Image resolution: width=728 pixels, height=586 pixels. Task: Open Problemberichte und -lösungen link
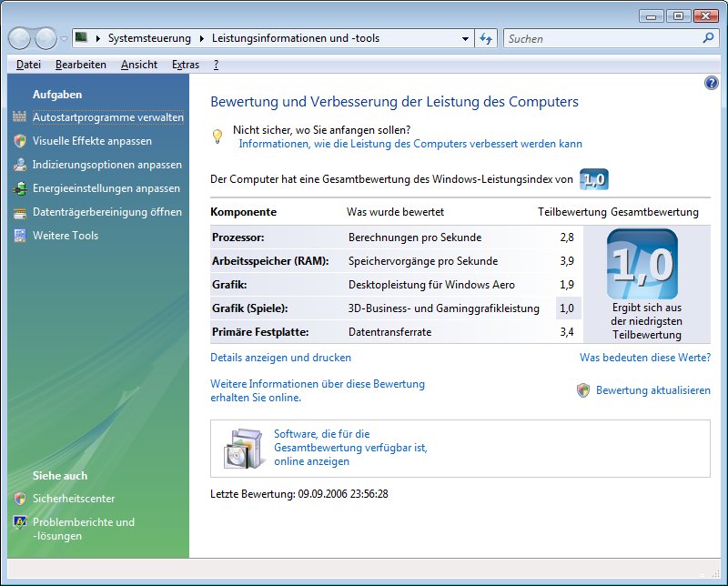tap(83, 529)
